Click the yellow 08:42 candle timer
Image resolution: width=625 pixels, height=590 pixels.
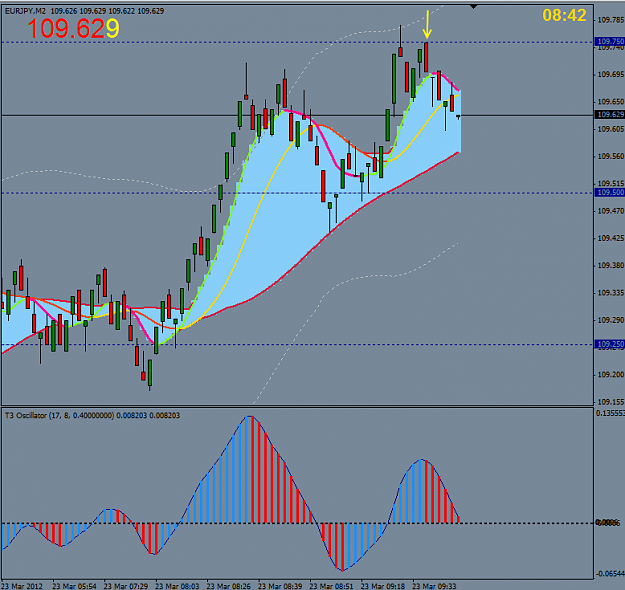[564, 16]
